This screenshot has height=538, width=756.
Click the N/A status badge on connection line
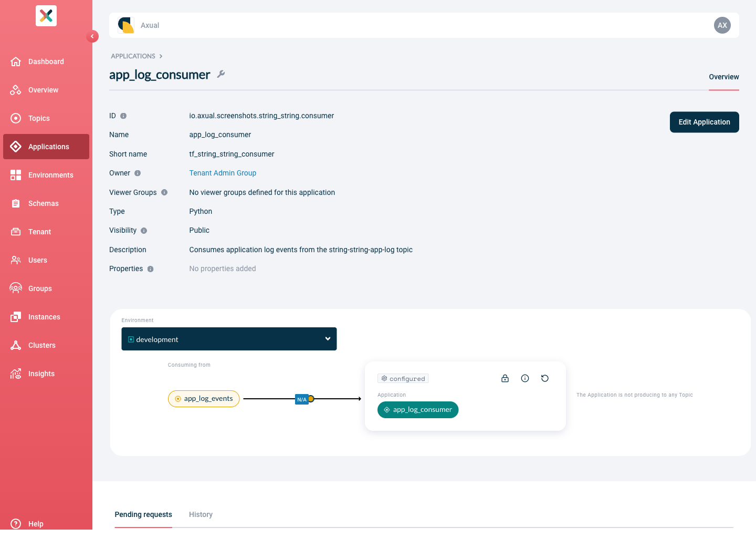click(x=302, y=399)
